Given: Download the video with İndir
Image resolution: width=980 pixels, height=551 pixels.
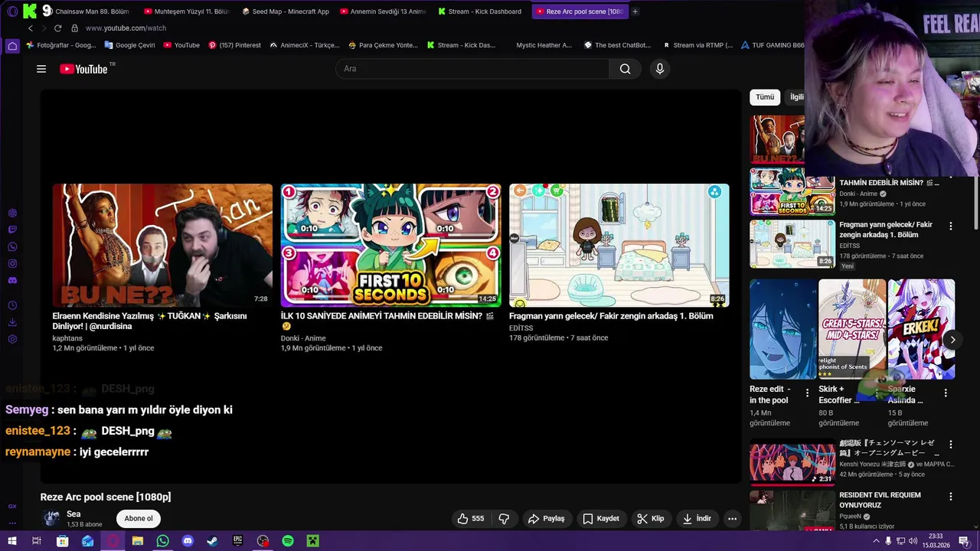Looking at the screenshot, I should [697, 519].
